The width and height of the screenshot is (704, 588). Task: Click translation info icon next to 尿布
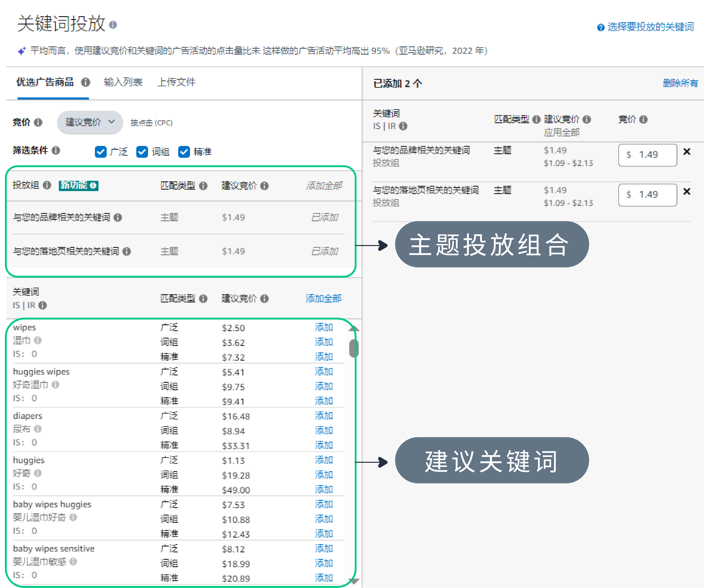coord(38,429)
